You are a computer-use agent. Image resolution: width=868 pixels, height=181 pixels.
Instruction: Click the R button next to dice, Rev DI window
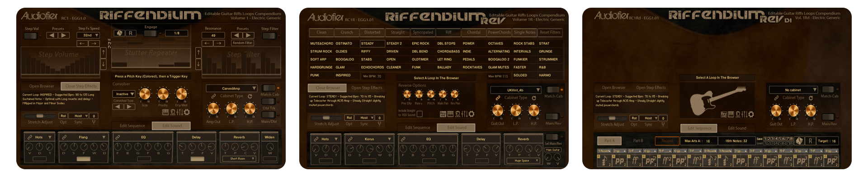810,141
